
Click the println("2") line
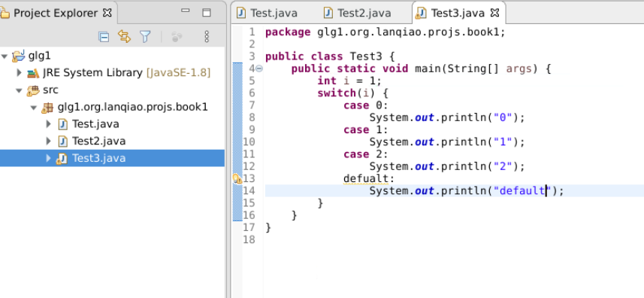[x=447, y=166]
